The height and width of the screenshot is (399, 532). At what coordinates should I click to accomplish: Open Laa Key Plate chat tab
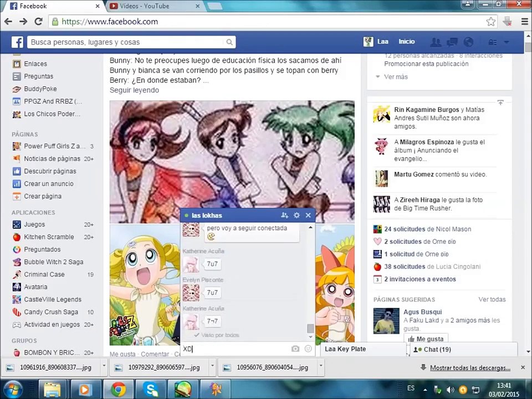tap(363, 349)
